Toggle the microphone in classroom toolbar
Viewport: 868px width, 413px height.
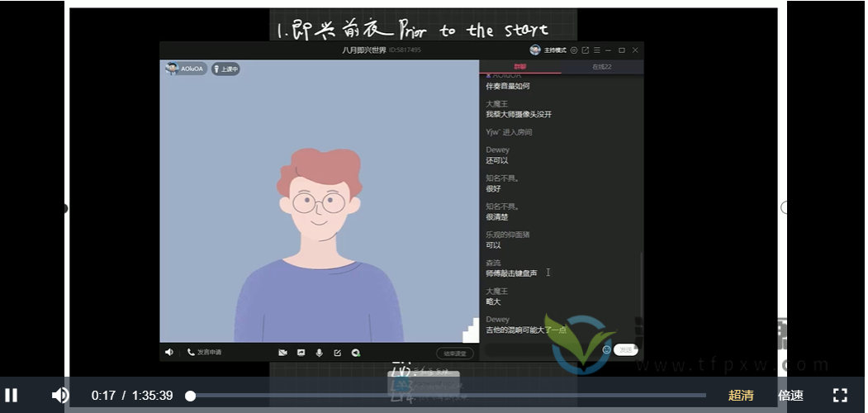[320, 353]
